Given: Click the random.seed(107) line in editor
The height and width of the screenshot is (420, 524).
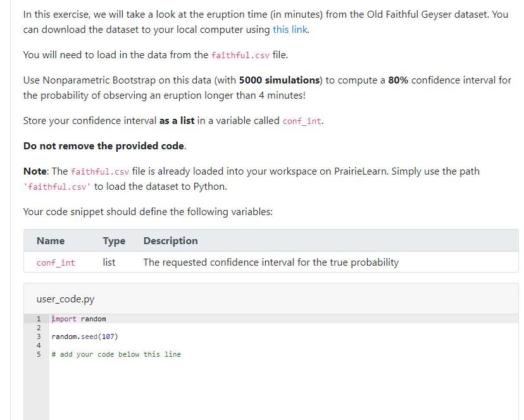Looking at the screenshot, I should tap(85, 337).
